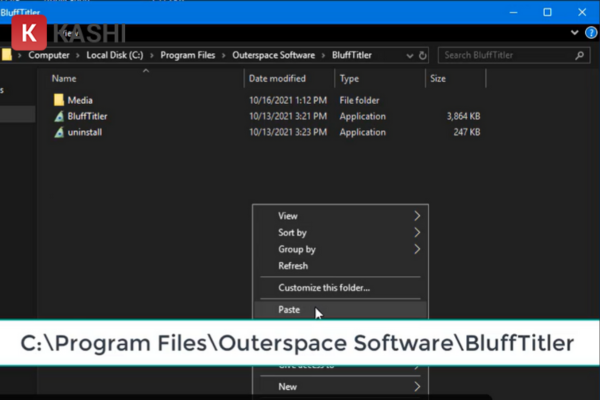Sort by the Type column header
This screenshot has width=600, height=400.
pyautogui.click(x=349, y=79)
